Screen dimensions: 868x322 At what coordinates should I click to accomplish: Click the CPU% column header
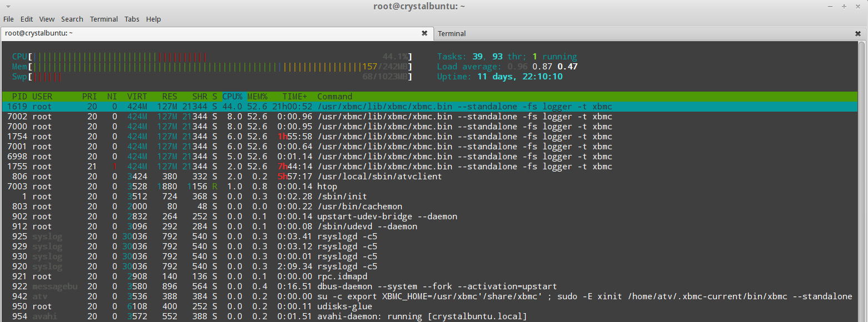coord(232,97)
